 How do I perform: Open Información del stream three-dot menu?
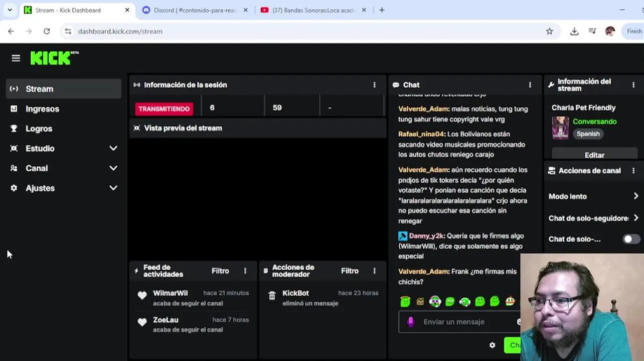(633, 85)
